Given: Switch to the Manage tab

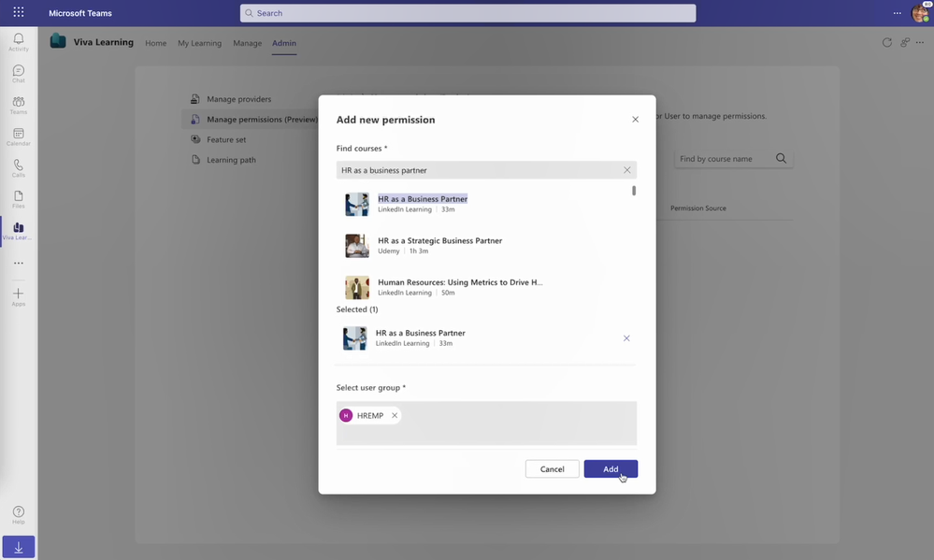Looking at the screenshot, I should [247, 43].
